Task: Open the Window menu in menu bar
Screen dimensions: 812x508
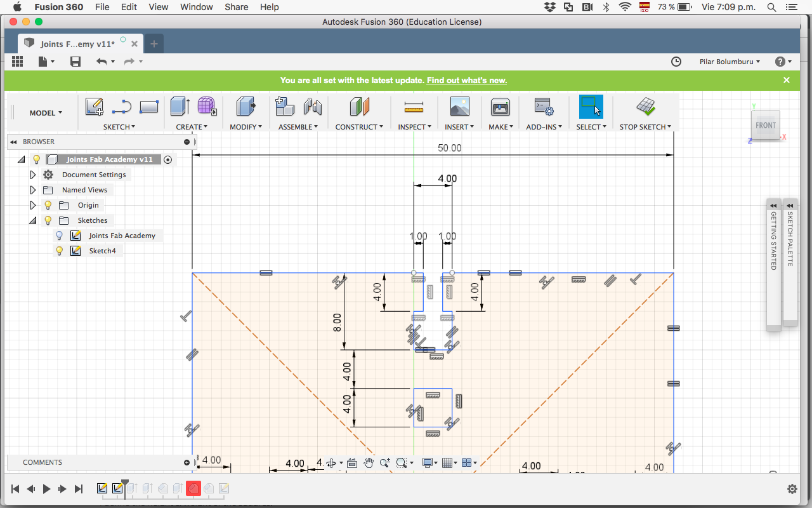Action: pos(197,7)
